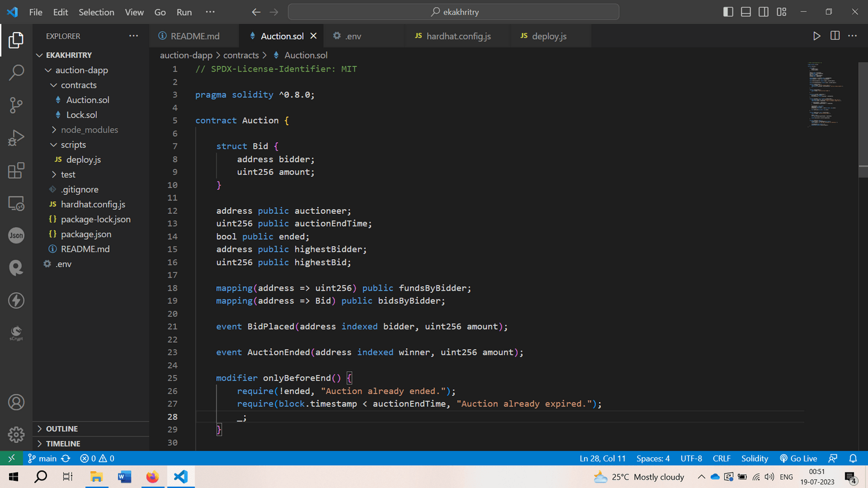
Task: Open the Selection menu
Action: coord(96,12)
